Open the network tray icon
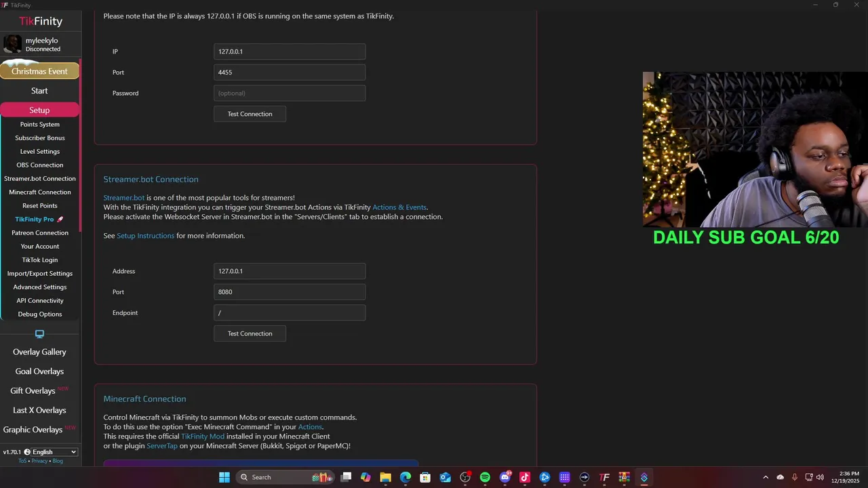868x488 pixels. 809,477
